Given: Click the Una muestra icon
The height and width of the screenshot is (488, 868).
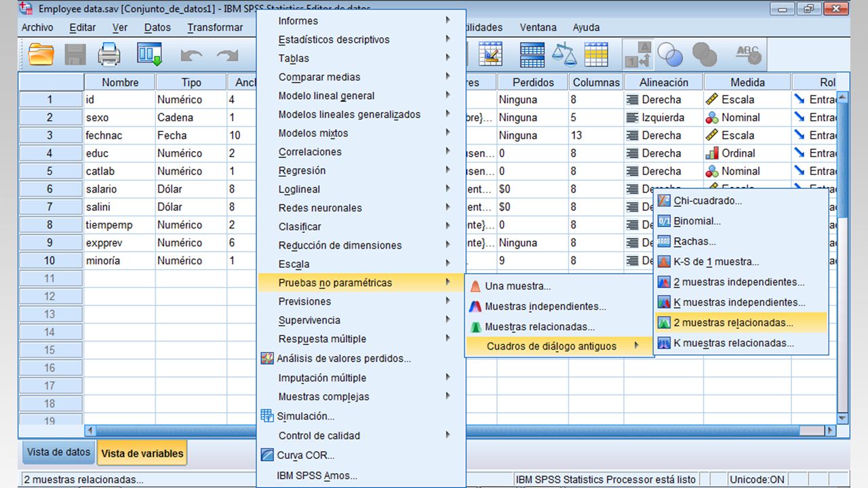Looking at the screenshot, I should click(475, 286).
